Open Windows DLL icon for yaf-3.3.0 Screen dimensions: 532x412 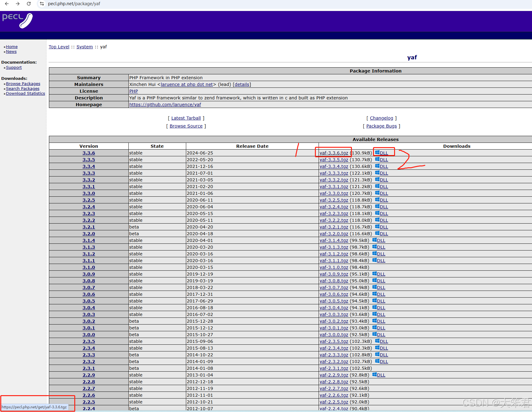click(x=377, y=193)
